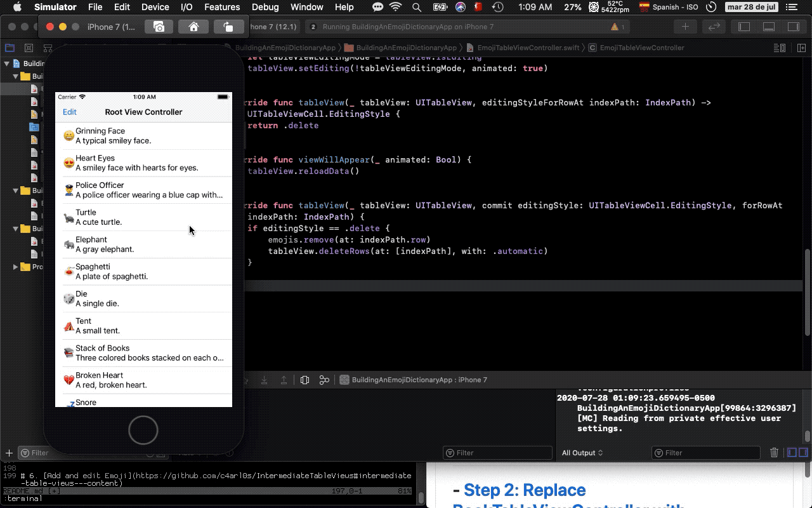Click the Debug View Hierarchy icon
This screenshot has height=508, width=812.
304,380
